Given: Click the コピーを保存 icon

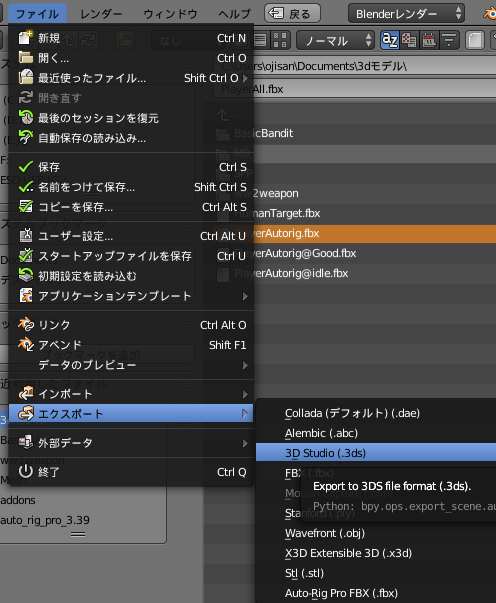Looking at the screenshot, I should (26, 207).
